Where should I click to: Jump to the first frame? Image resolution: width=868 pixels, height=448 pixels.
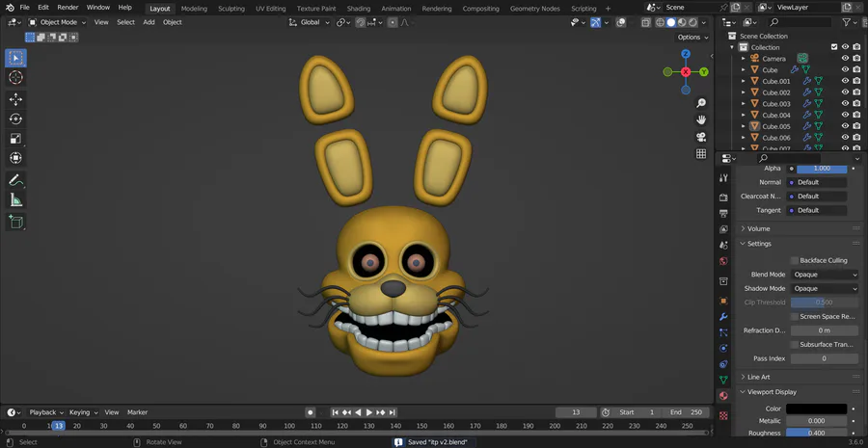coord(335,412)
